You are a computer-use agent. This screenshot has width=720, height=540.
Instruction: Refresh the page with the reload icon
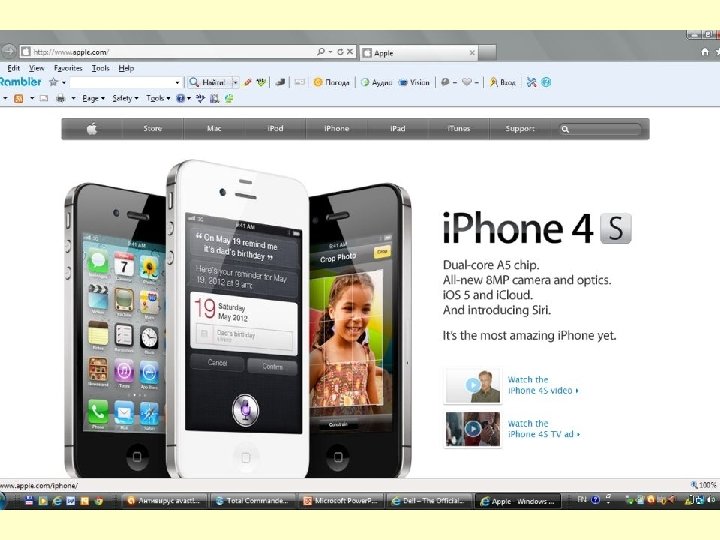tap(340, 52)
